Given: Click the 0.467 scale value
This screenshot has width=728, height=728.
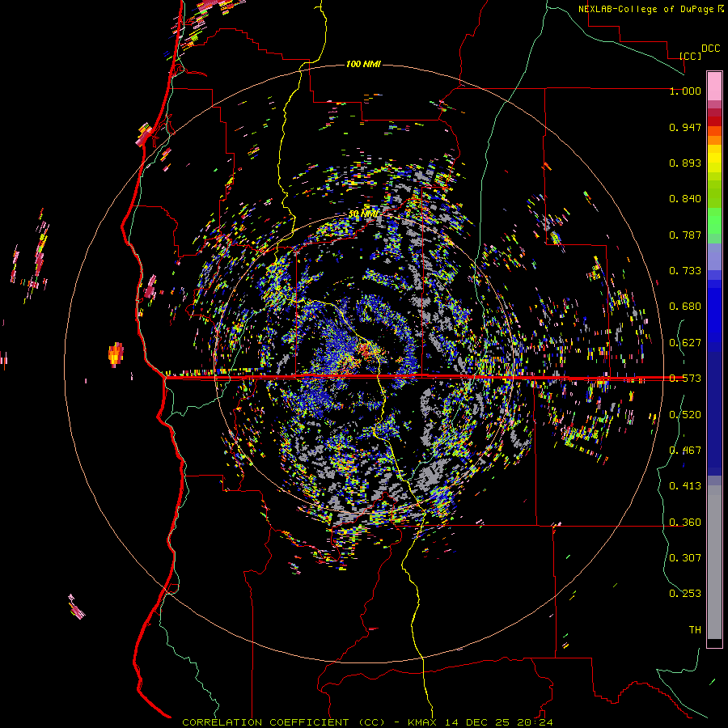Looking at the screenshot, I should (685, 451).
